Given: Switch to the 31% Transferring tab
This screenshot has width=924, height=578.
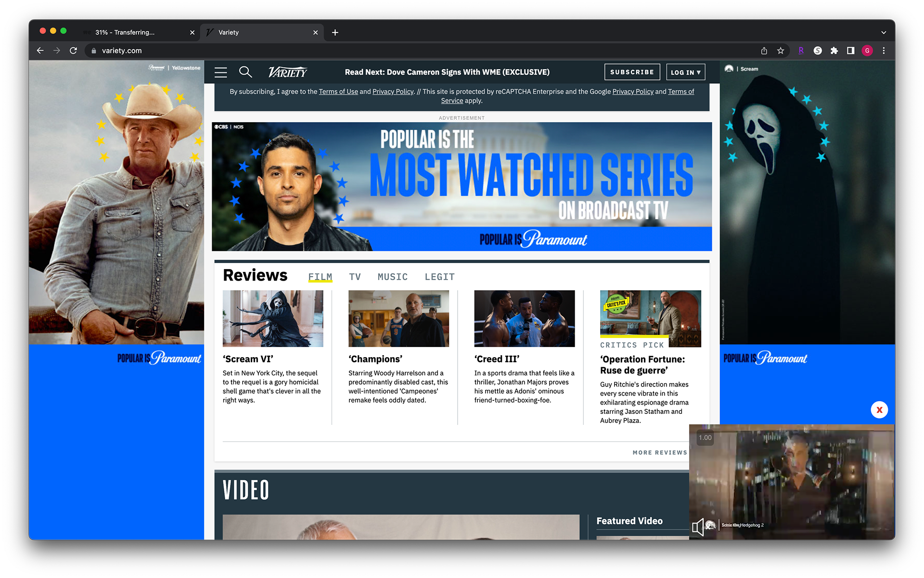Looking at the screenshot, I should point(138,32).
